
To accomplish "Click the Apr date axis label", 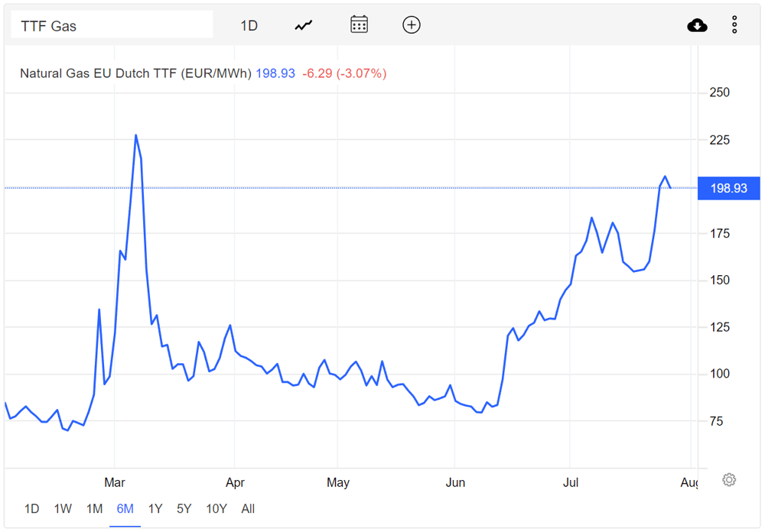I will (x=235, y=483).
